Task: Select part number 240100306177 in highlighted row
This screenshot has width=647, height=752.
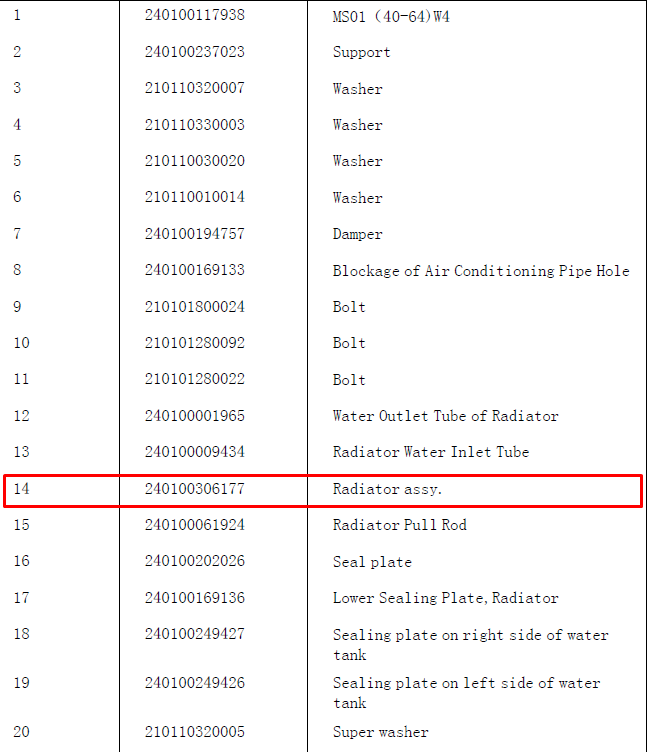Action: pyautogui.click(x=195, y=489)
